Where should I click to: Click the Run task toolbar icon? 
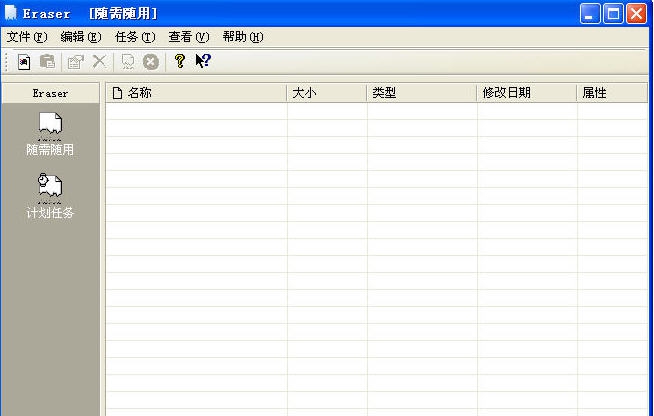click(x=128, y=62)
